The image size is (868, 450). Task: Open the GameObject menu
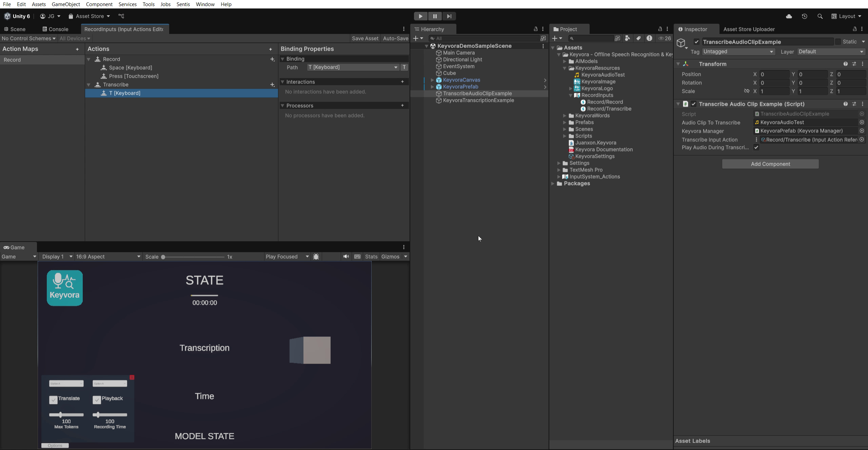tap(66, 4)
